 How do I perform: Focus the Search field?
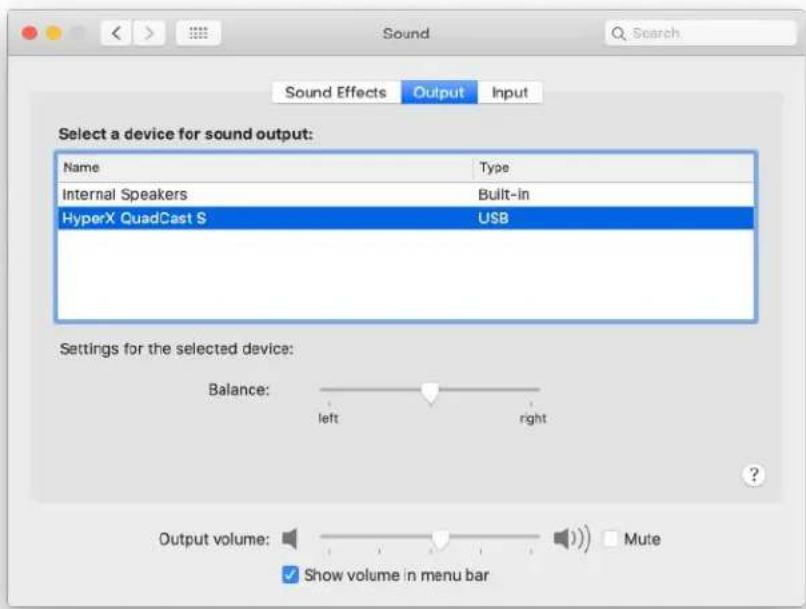point(700,33)
